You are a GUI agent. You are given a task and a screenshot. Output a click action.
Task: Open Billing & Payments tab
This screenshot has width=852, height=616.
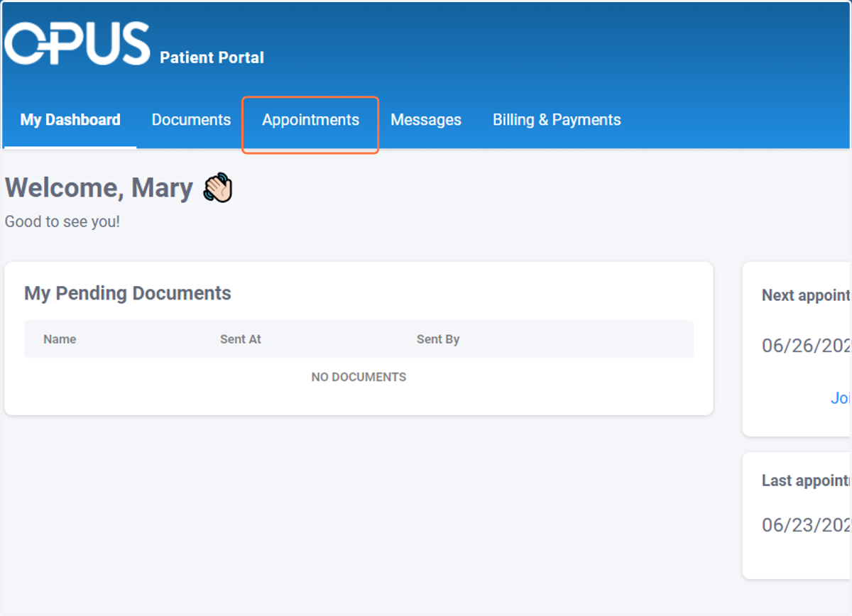tap(557, 120)
